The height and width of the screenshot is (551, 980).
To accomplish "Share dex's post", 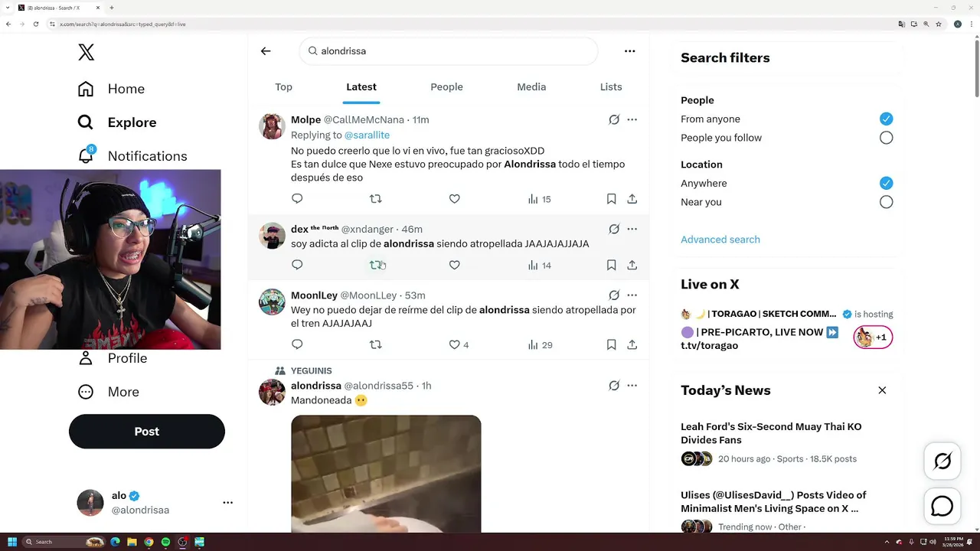I will coord(632,265).
